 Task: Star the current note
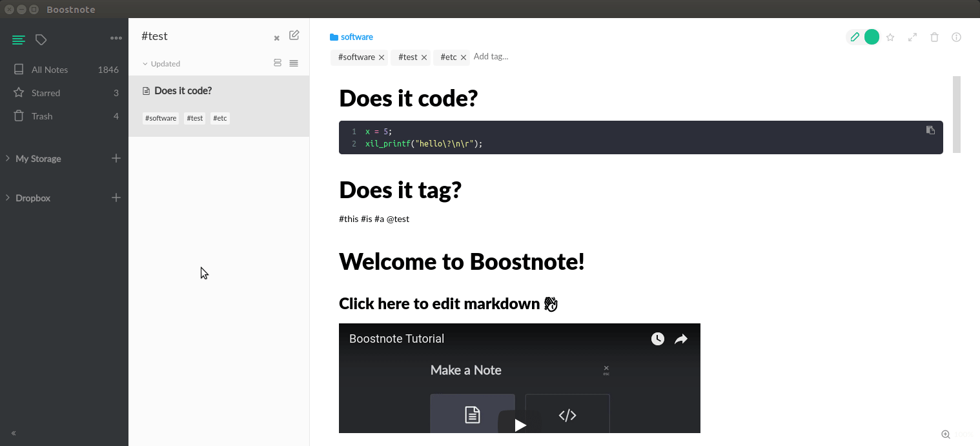pos(890,37)
